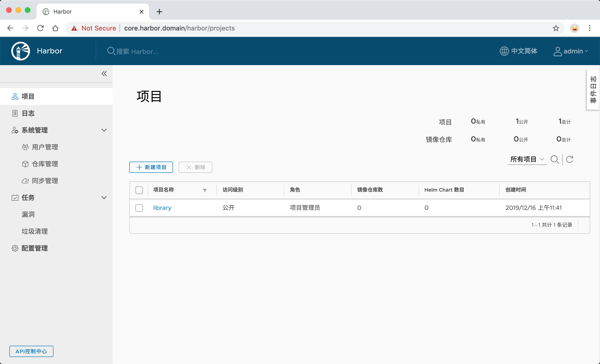Open the library project link
Image resolution: width=600 pixels, height=364 pixels.
click(x=162, y=208)
